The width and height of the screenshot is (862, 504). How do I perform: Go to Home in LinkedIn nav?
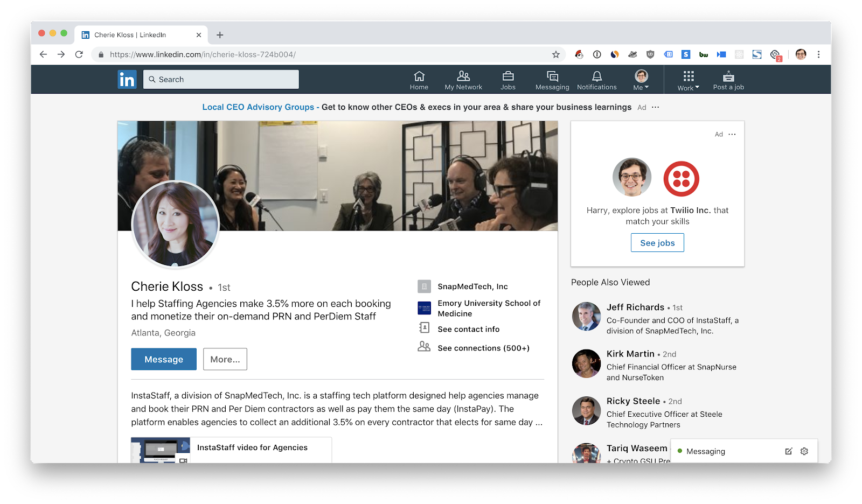coord(419,80)
